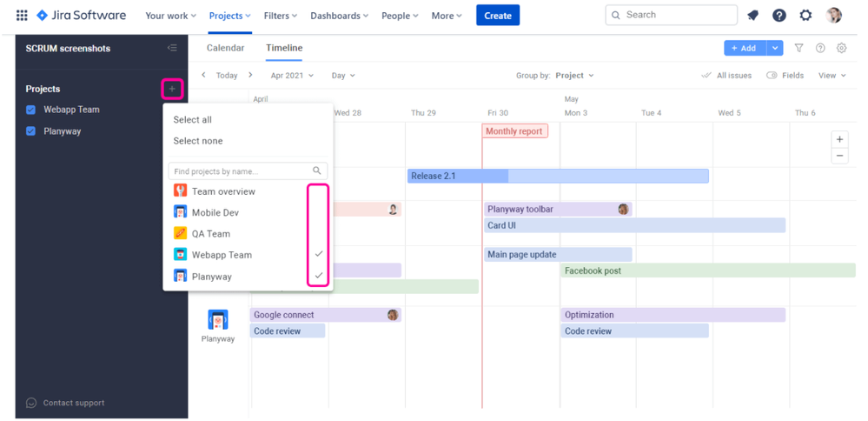
Task: Open the Your work dropdown
Action: (170, 16)
